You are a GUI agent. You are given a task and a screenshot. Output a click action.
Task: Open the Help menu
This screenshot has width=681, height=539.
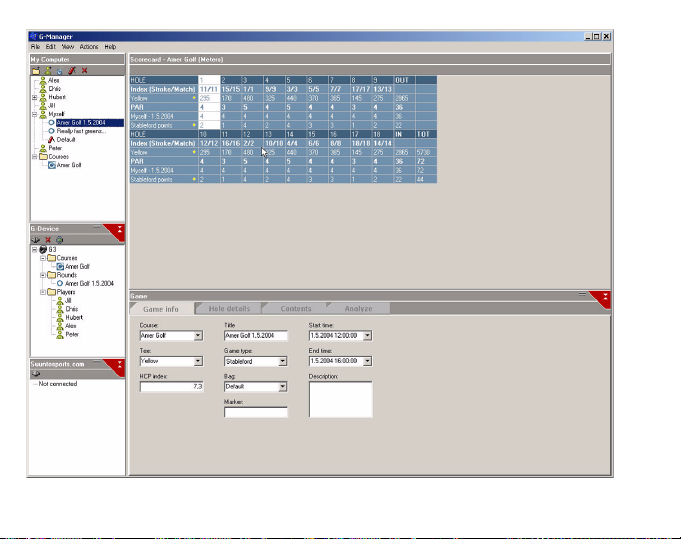pos(110,46)
